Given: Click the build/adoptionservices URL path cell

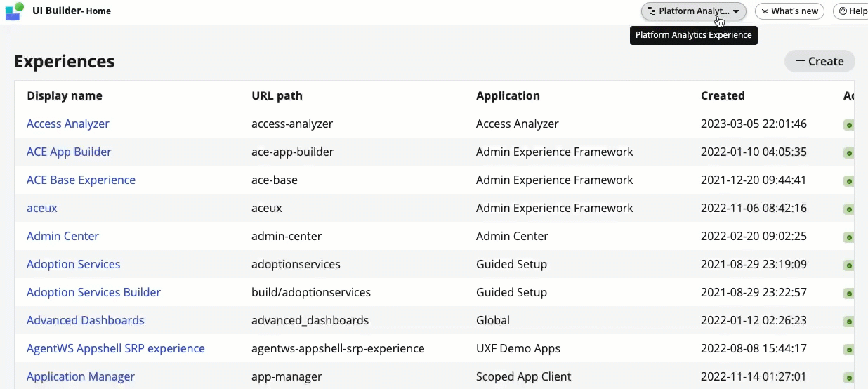Looking at the screenshot, I should coord(311,292).
